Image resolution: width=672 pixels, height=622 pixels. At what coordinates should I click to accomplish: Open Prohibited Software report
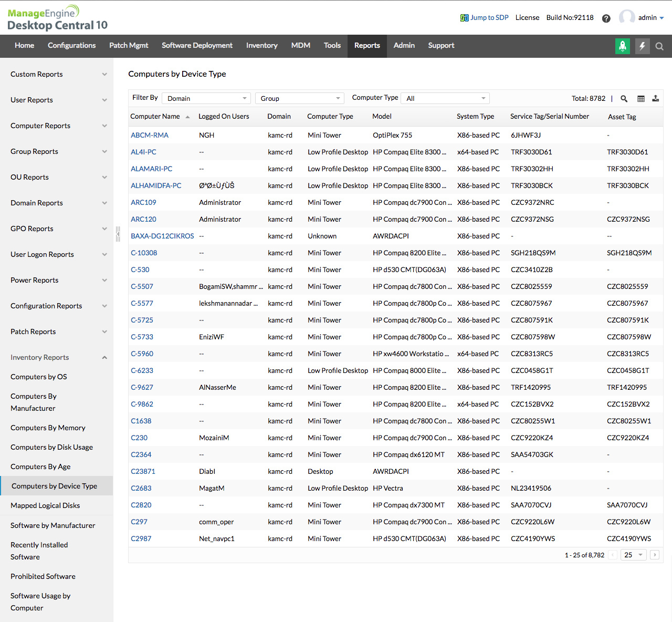(x=43, y=576)
